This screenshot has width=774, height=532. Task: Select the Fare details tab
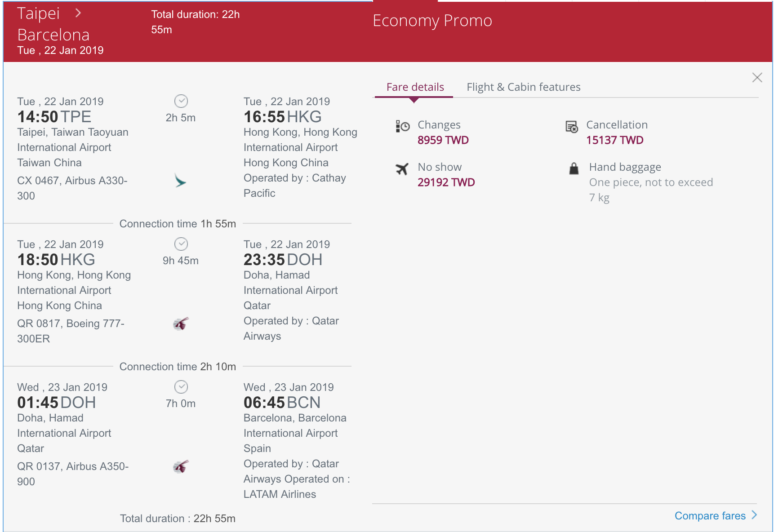point(415,87)
